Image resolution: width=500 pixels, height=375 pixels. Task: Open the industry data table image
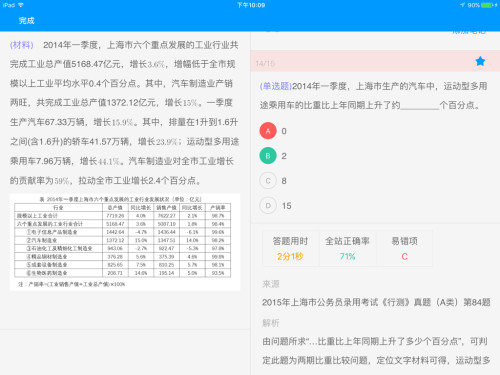[x=125, y=242]
